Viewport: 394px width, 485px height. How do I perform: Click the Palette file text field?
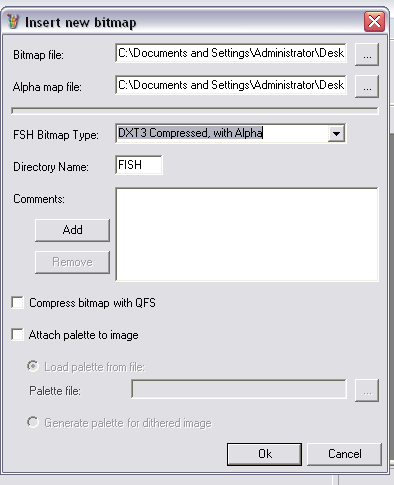click(239, 389)
